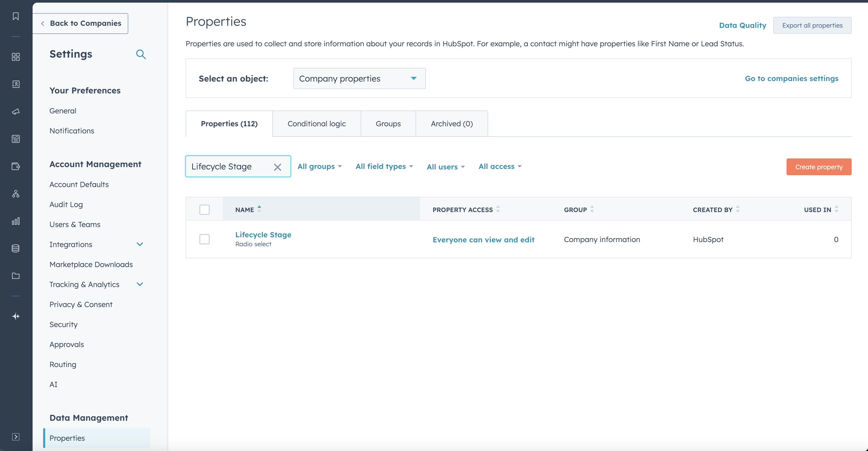
Task: Switch to the Conditional logic tab
Action: pos(316,124)
